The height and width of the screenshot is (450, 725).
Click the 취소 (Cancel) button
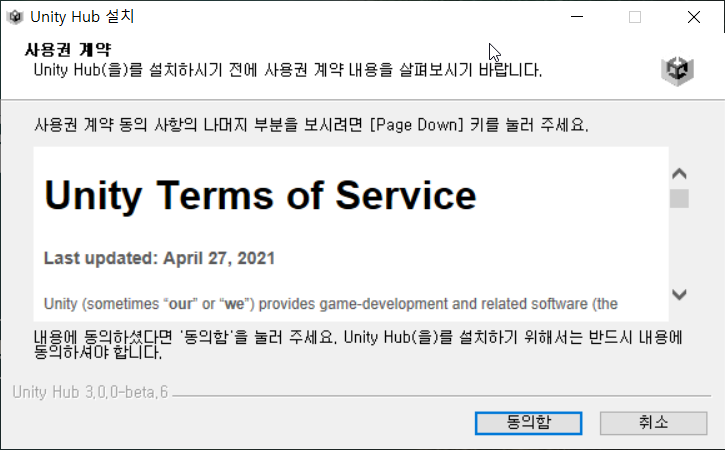click(x=653, y=423)
